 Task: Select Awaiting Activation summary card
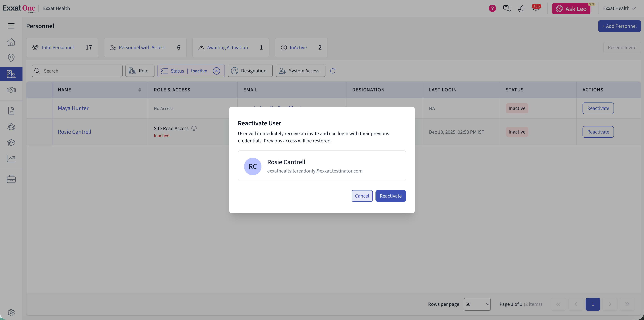pos(230,48)
